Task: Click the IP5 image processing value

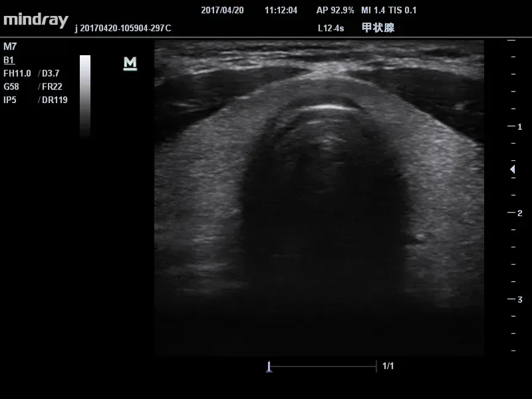Action: 10,100
